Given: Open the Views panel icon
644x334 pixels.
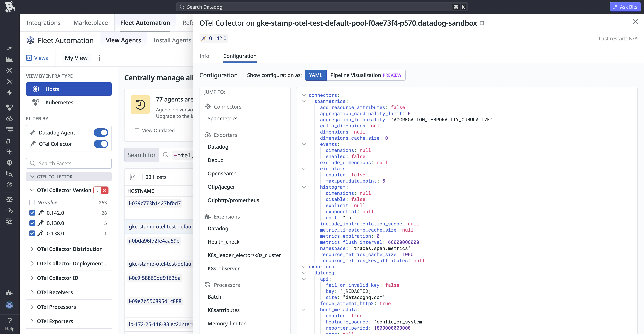Looking at the screenshot, I should coord(29,58).
